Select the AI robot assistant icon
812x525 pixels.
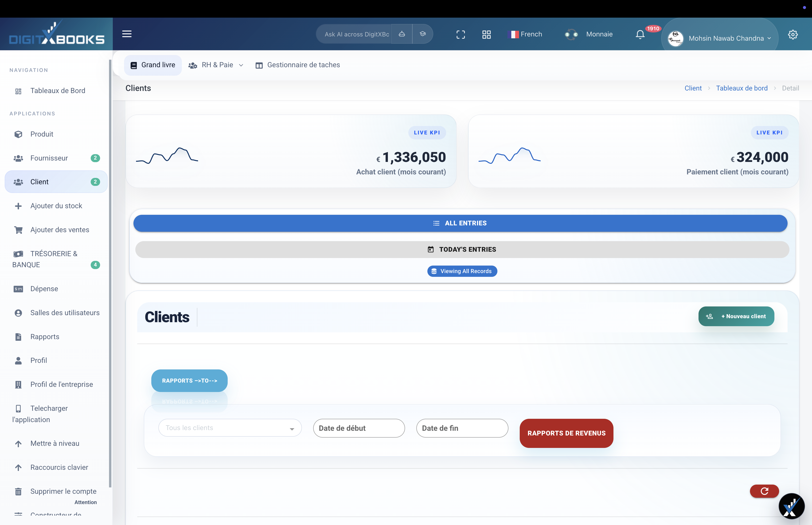click(402, 34)
